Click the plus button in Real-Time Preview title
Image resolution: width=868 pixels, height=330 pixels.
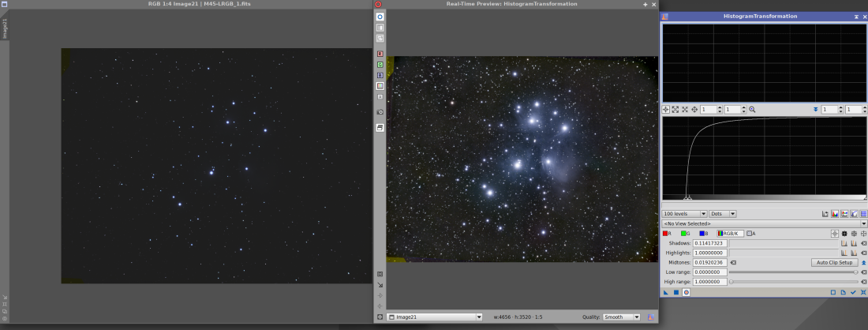pyautogui.click(x=645, y=4)
